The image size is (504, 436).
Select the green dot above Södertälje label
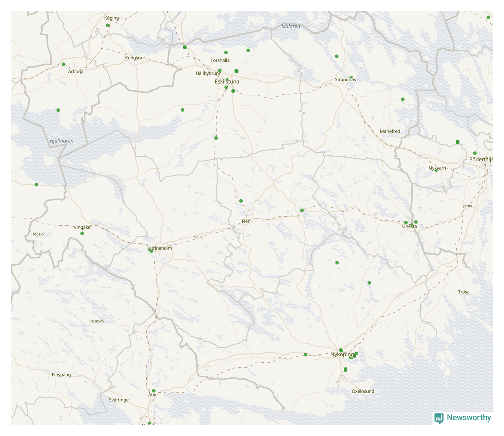click(x=475, y=153)
